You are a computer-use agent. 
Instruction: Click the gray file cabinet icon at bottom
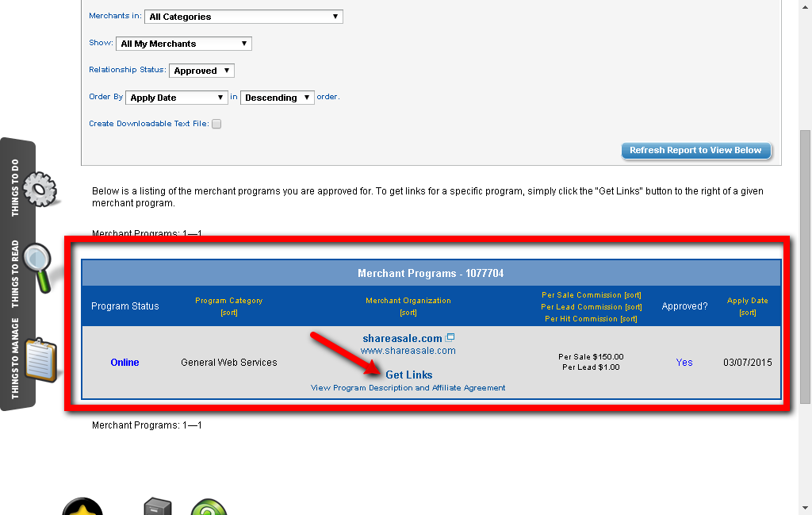pyautogui.click(x=157, y=508)
